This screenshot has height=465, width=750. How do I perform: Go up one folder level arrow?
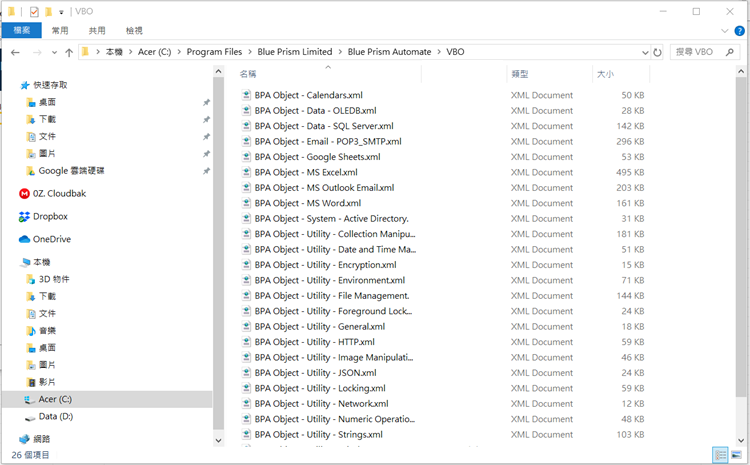69,52
